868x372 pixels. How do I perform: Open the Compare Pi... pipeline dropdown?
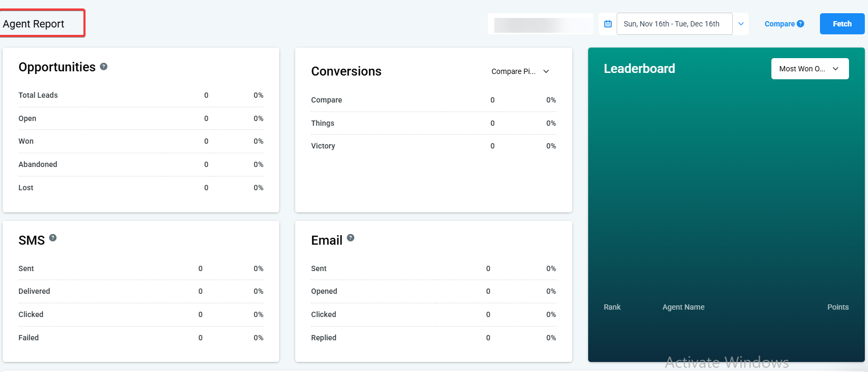click(x=520, y=71)
